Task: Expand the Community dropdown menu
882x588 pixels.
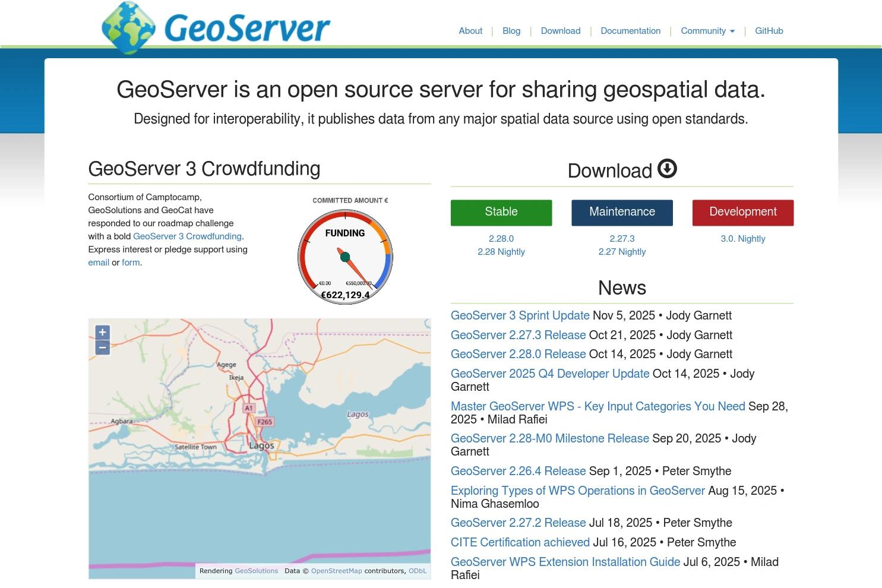Action: (x=707, y=31)
